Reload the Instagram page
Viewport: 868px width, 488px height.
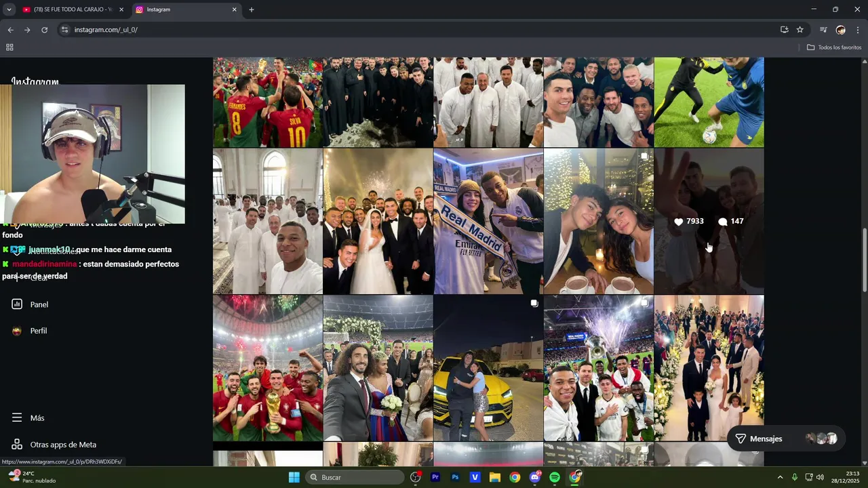click(x=45, y=30)
